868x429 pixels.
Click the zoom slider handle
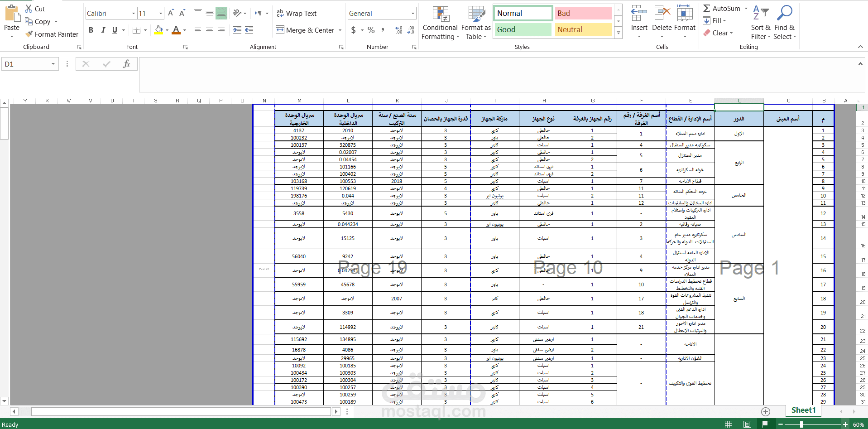tap(801, 424)
